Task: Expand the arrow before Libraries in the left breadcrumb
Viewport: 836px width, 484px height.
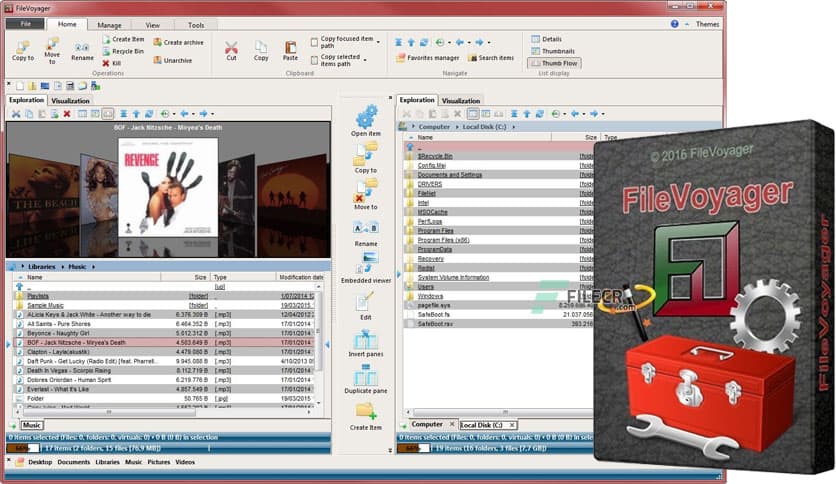Action: click(22, 267)
